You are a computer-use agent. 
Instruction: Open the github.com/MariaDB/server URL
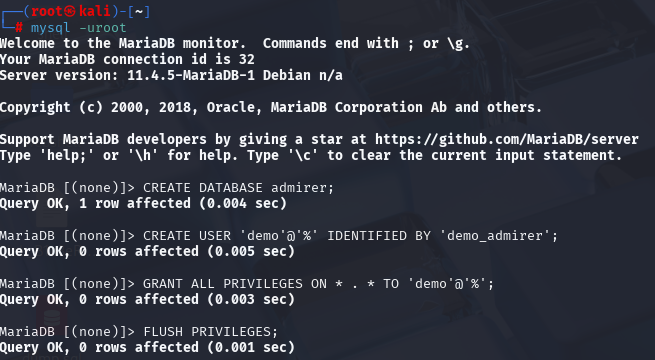tap(507, 139)
